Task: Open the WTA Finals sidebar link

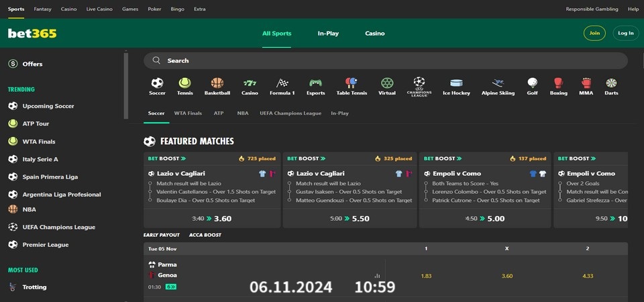Action: pos(39,142)
